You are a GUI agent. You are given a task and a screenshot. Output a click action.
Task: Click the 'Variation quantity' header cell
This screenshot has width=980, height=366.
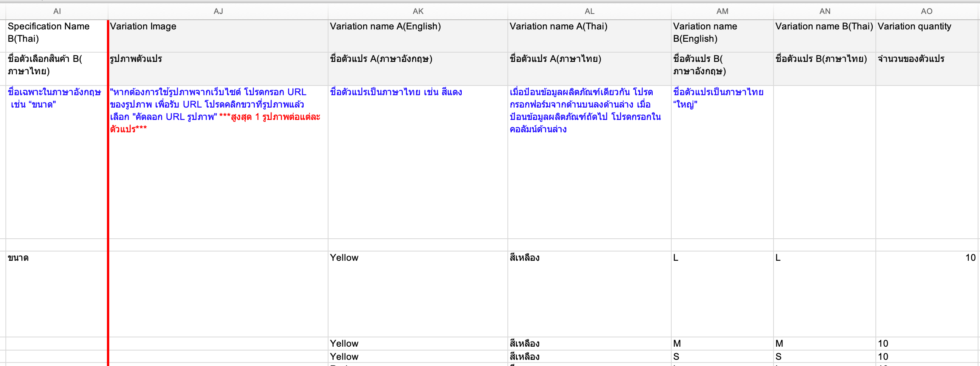pos(927,36)
